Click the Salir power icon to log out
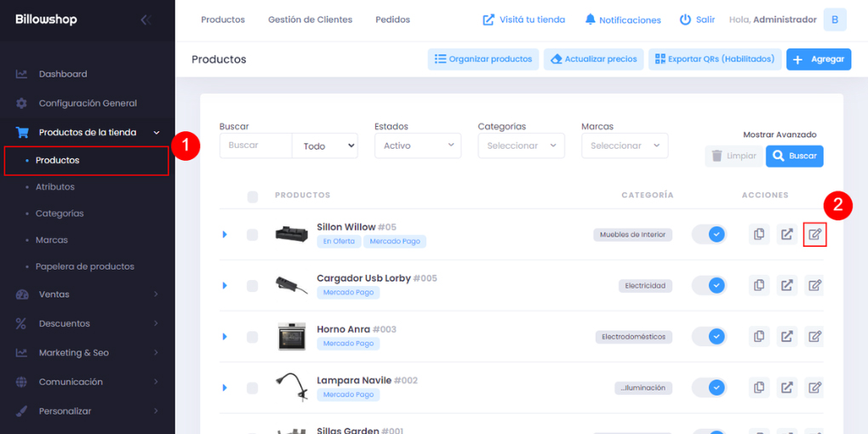 pyautogui.click(x=685, y=20)
